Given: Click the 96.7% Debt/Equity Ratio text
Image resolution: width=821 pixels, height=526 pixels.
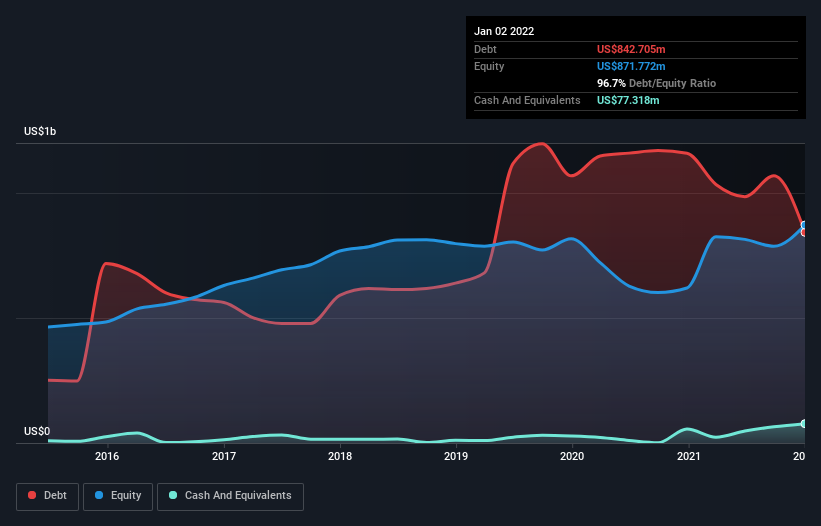Looking at the screenshot, I should point(656,83).
